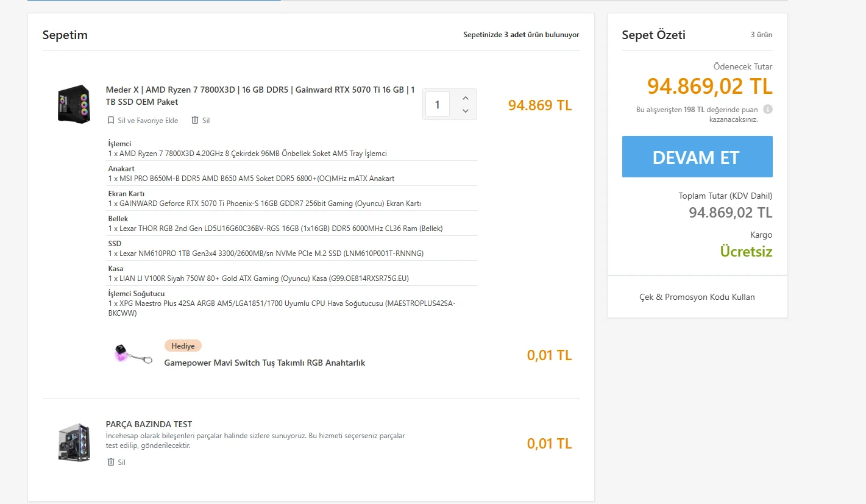
Task: Click the 0,01 TL price of keychain gift
Action: tap(549, 355)
